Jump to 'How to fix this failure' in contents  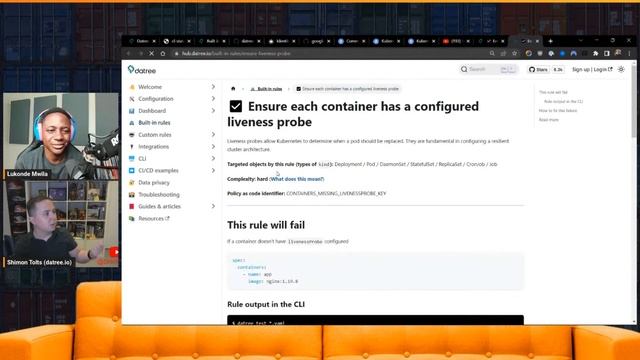tap(558, 111)
